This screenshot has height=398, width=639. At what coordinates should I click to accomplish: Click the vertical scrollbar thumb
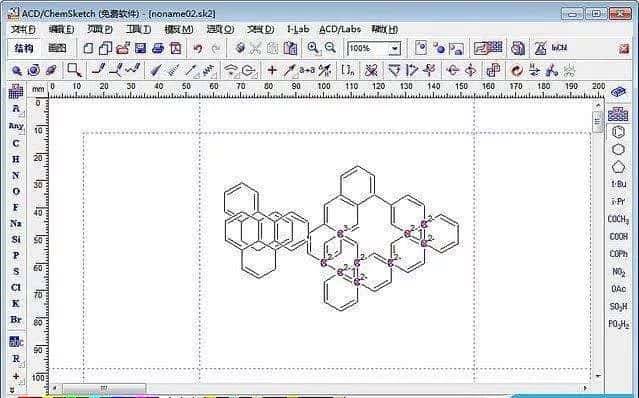click(x=598, y=121)
